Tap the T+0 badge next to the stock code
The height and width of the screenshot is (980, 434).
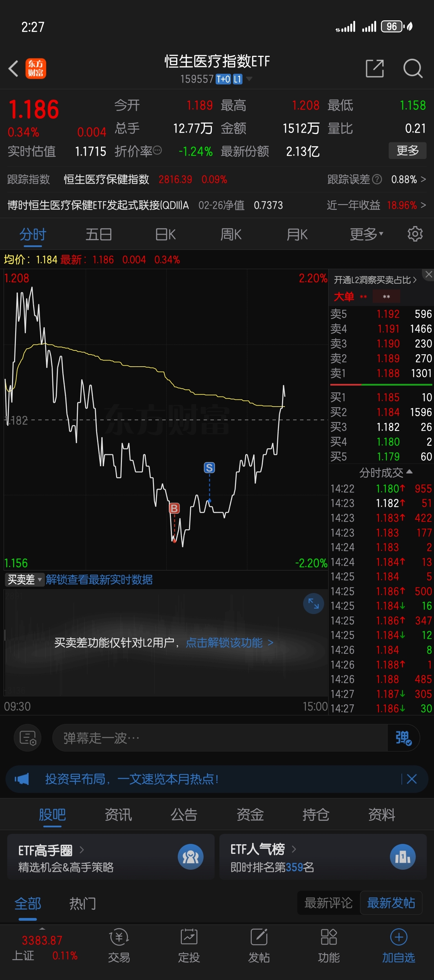(x=223, y=79)
